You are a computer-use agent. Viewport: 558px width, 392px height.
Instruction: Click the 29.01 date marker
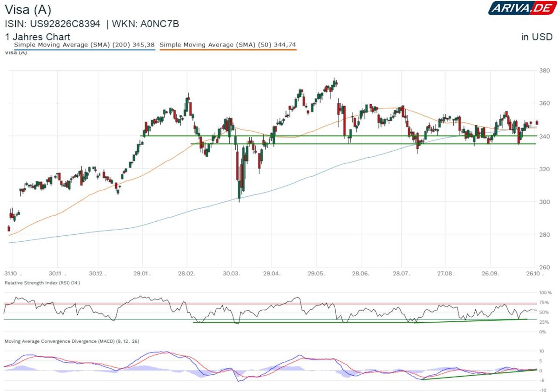[x=142, y=273]
